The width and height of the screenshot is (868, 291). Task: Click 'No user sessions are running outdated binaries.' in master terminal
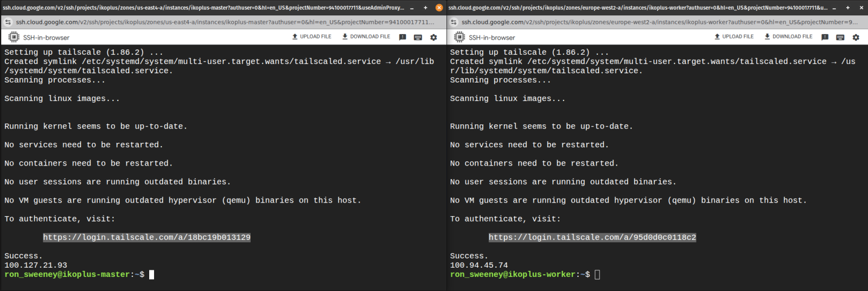pyautogui.click(x=118, y=181)
